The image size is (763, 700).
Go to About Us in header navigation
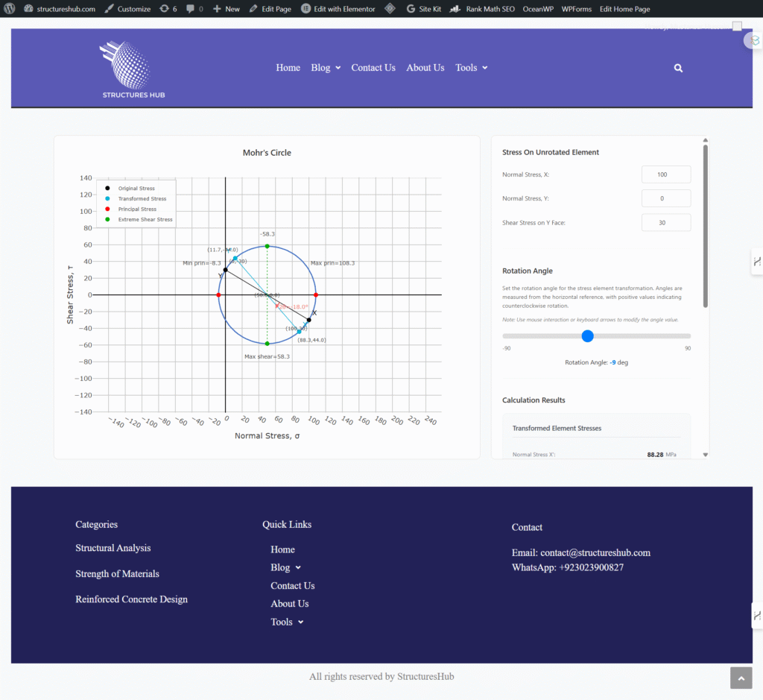pyautogui.click(x=425, y=68)
